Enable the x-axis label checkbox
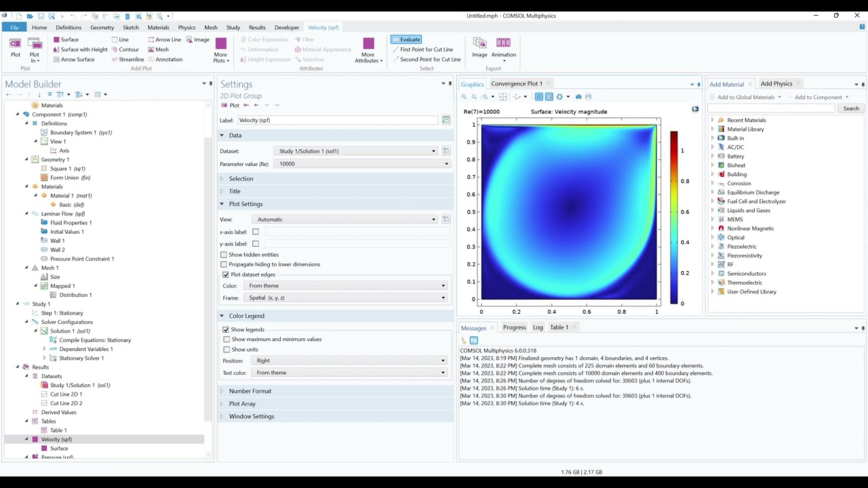Viewport: 868px width, 488px height. point(256,232)
